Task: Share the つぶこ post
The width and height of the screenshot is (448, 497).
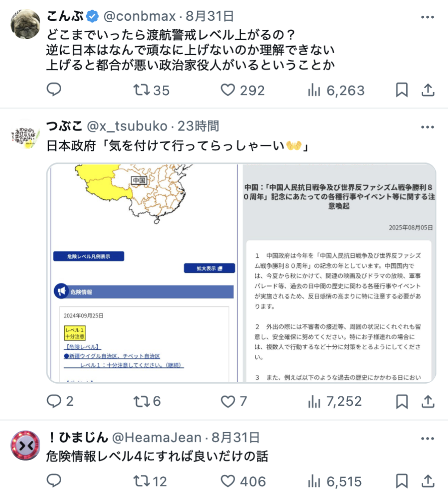Action: click(428, 401)
